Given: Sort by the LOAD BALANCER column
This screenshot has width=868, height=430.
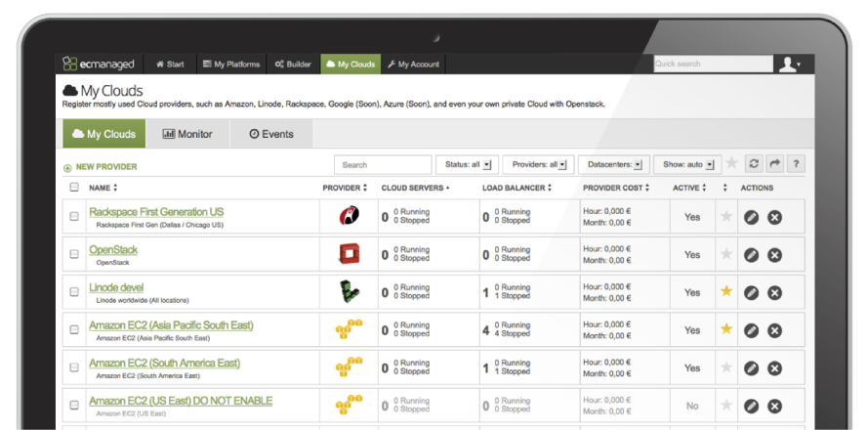Looking at the screenshot, I should click(x=517, y=188).
